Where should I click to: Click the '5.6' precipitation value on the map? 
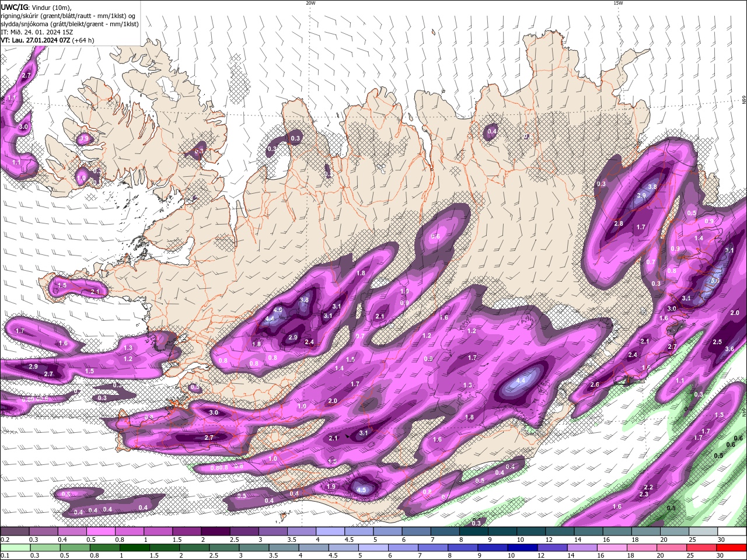click(x=435, y=237)
